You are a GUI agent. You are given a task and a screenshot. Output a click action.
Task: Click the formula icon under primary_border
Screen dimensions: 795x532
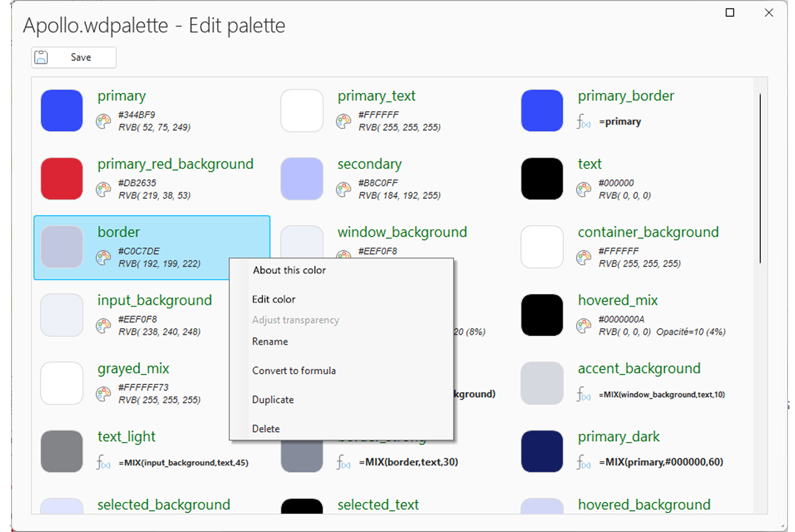point(584,122)
